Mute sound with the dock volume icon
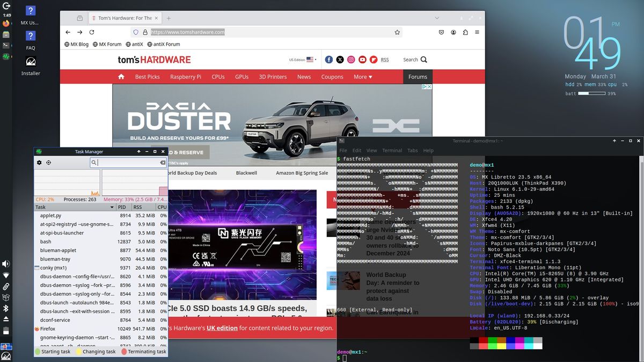Viewport: 644px width, 362px height. pos(5,263)
